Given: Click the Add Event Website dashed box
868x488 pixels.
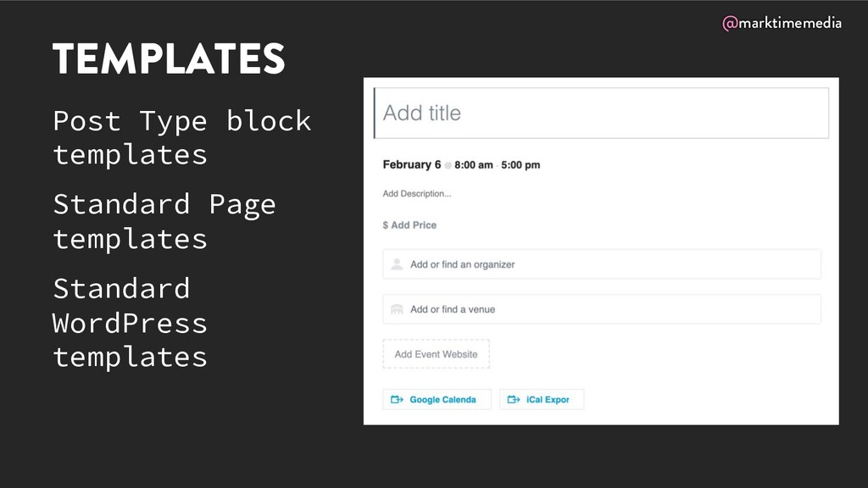Looking at the screenshot, I should click(436, 354).
